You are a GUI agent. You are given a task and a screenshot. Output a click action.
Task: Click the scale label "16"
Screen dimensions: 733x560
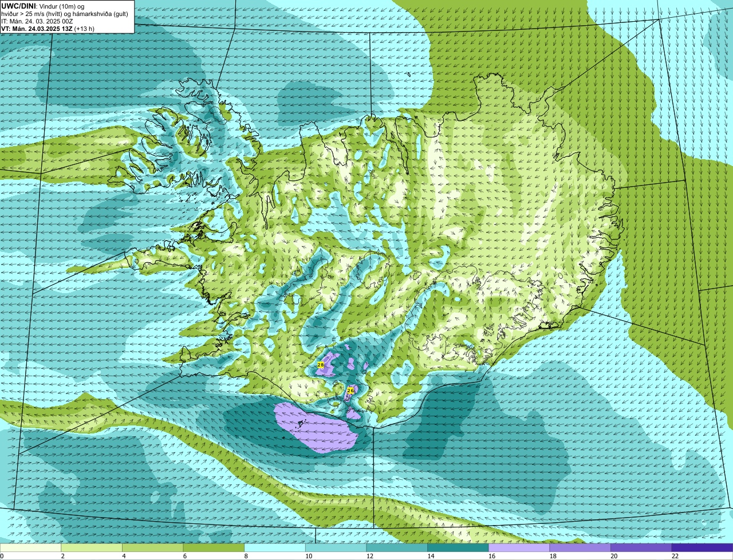point(492,556)
